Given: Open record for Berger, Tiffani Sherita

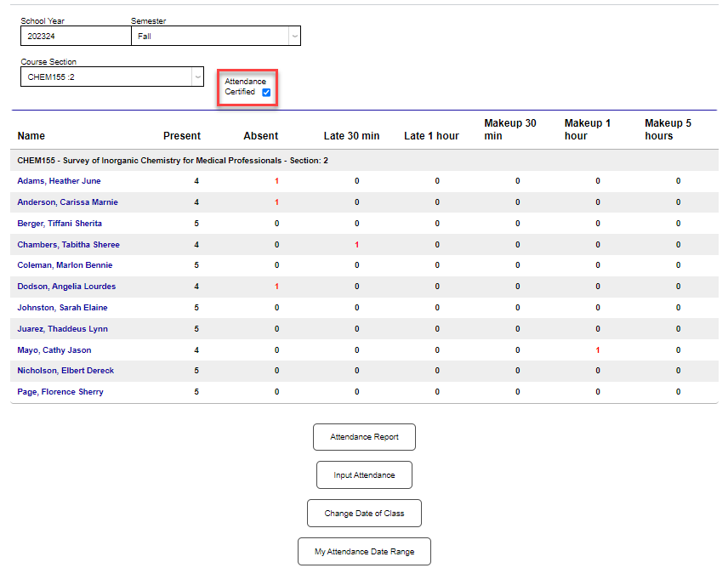Looking at the screenshot, I should coord(60,223).
